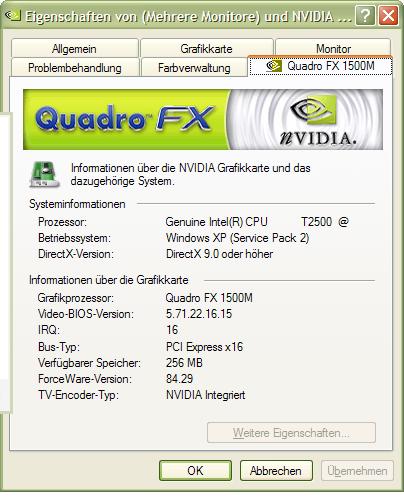Confirm the dialog with OK
This screenshot has height=500, width=404.
point(195,470)
